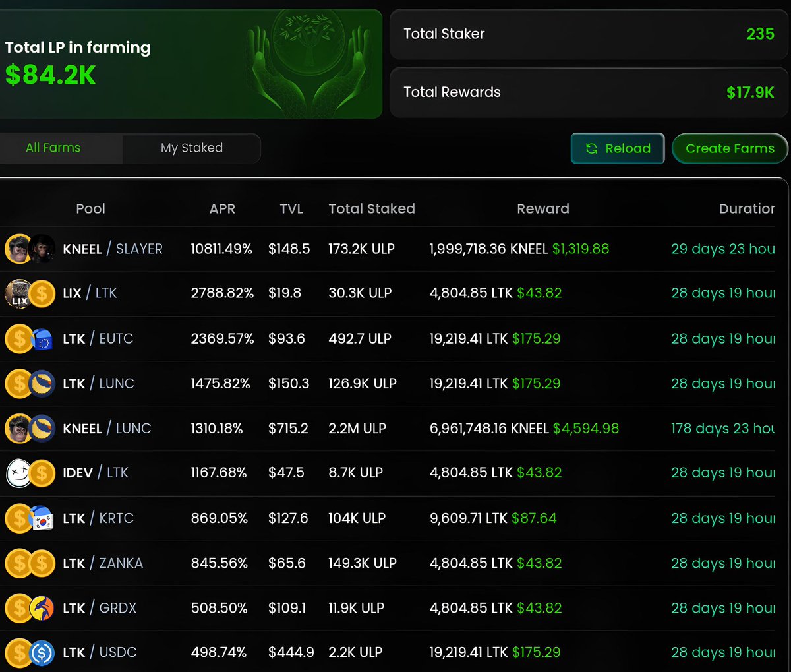Click the 498.74% APR value
The width and height of the screenshot is (791, 672).
point(219,652)
